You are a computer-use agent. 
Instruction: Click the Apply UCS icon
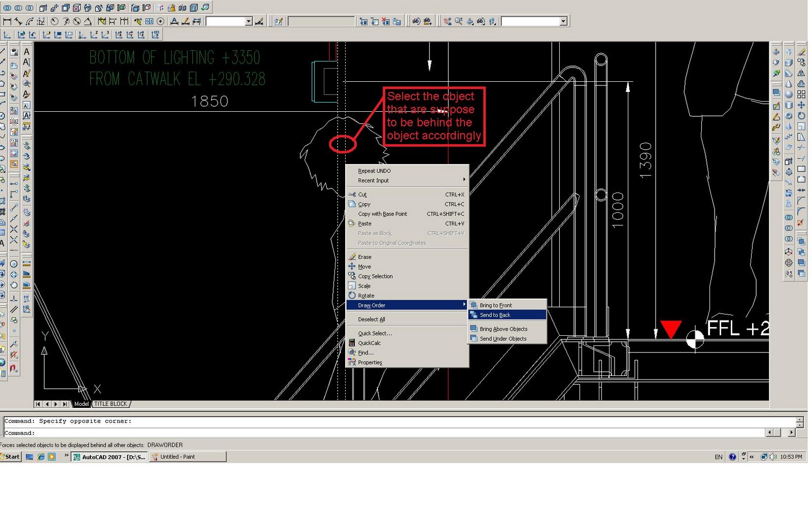155,35
